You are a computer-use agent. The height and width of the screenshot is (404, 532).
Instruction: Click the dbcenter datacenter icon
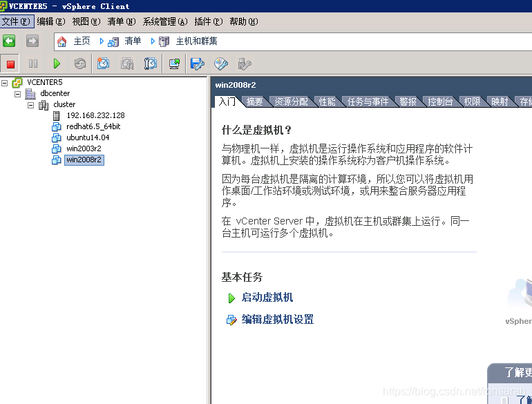click(x=30, y=94)
